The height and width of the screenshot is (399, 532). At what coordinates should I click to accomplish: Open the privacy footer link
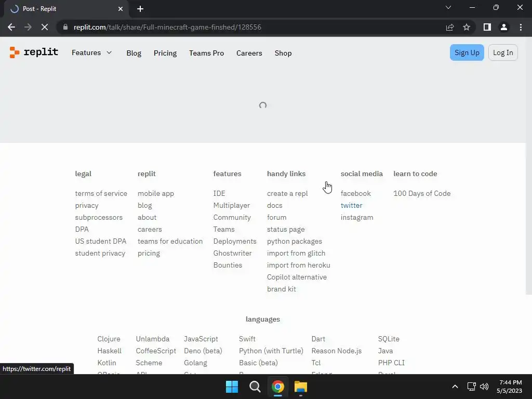pyautogui.click(x=87, y=206)
